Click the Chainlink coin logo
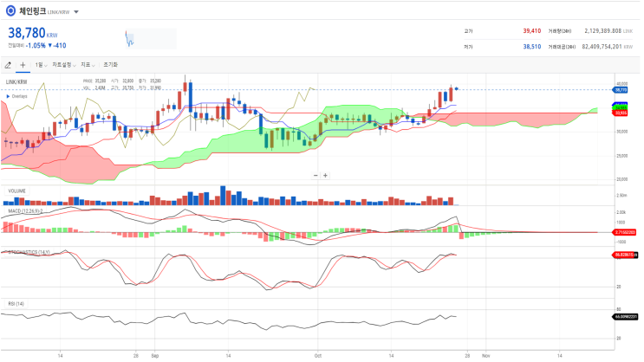This screenshot has width=644, height=362. click(10, 11)
